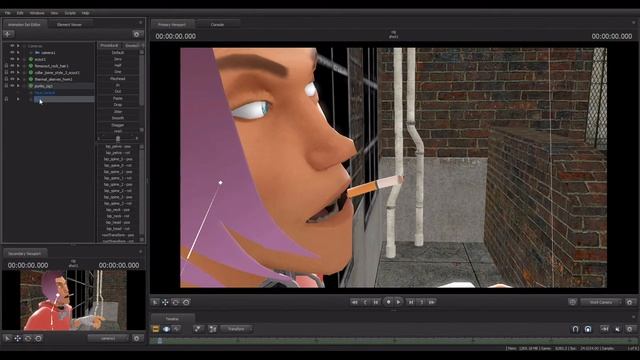The height and width of the screenshot is (360, 640).
Task: Click the record button in playback controls
Action: pyautogui.click(x=388, y=302)
